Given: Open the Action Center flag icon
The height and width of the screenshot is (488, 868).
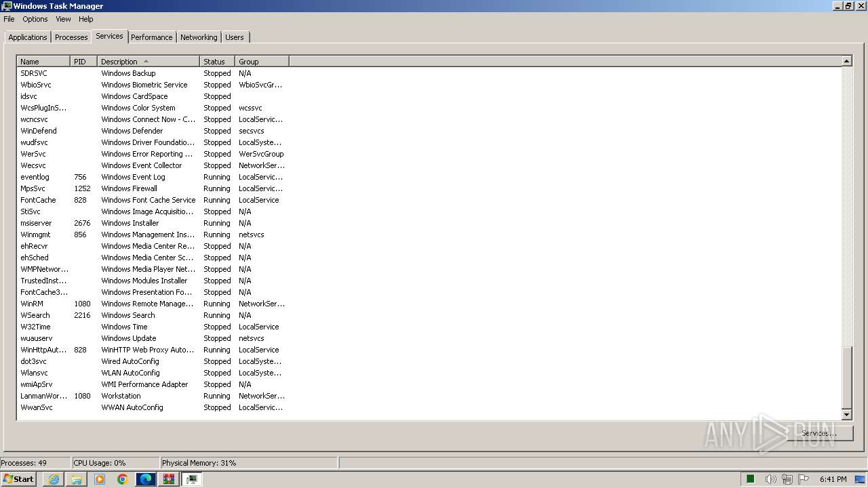Looking at the screenshot, I should 804,479.
